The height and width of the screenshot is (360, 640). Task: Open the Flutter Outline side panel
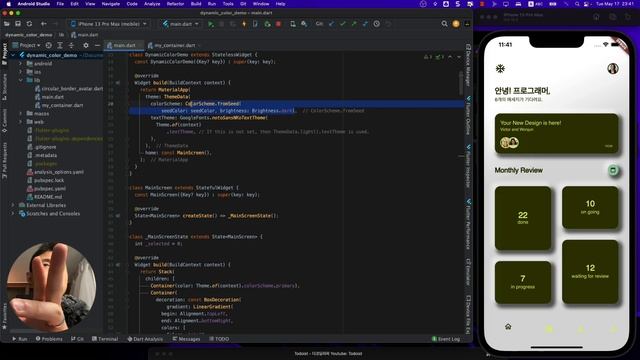click(468, 116)
